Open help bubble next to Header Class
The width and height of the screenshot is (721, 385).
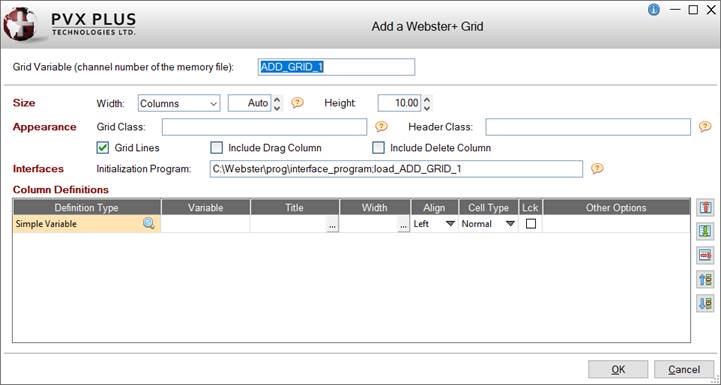[x=705, y=126]
